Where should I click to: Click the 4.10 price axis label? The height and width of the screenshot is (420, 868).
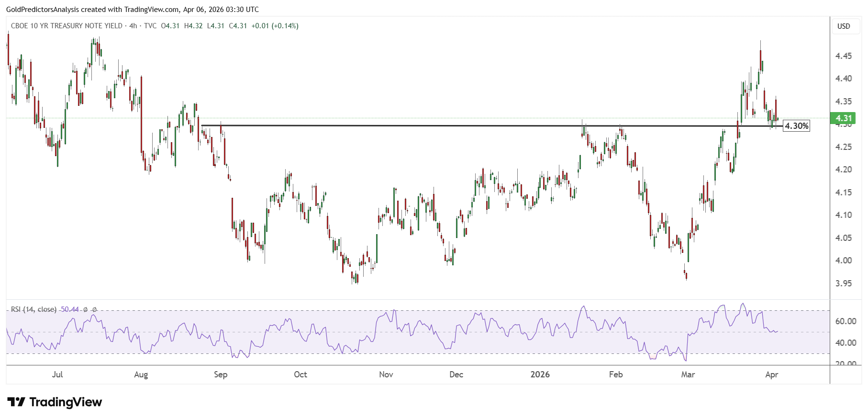pos(843,215)
